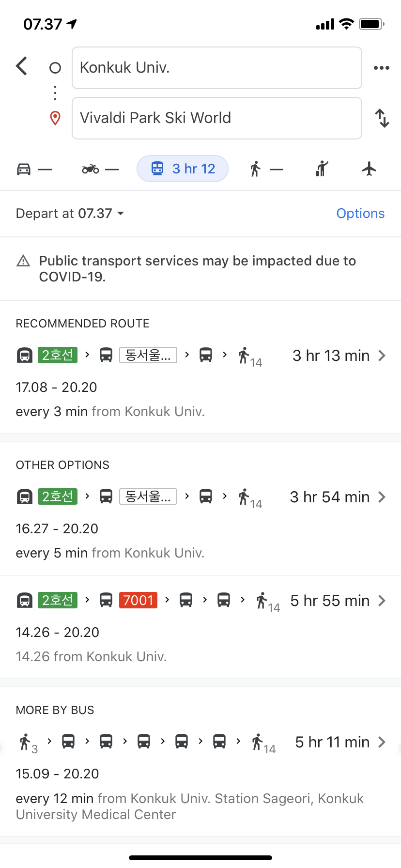Tap the COVID-19 transit warning notice

[x=198, y=269]
